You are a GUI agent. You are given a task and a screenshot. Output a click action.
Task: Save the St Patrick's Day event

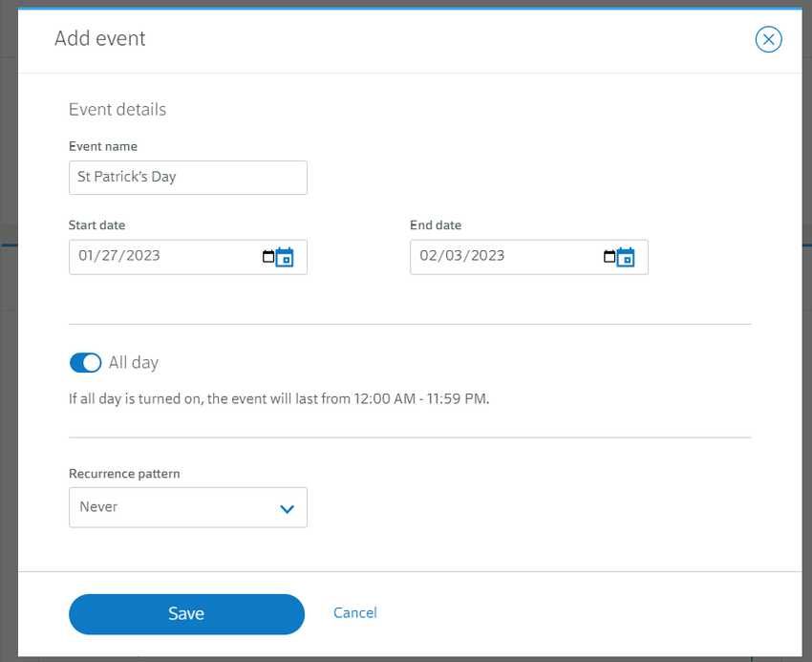tap(186, 614)
